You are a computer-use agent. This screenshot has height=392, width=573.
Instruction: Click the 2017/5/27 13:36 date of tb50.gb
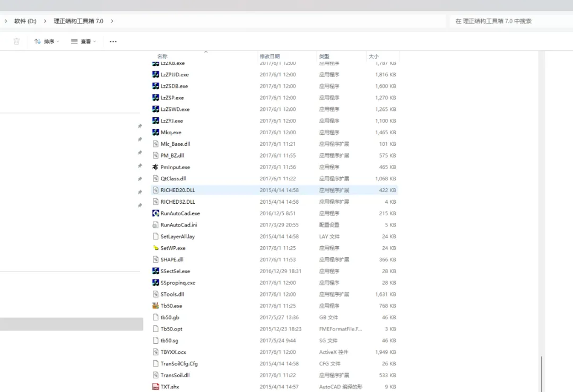[279, 318]
